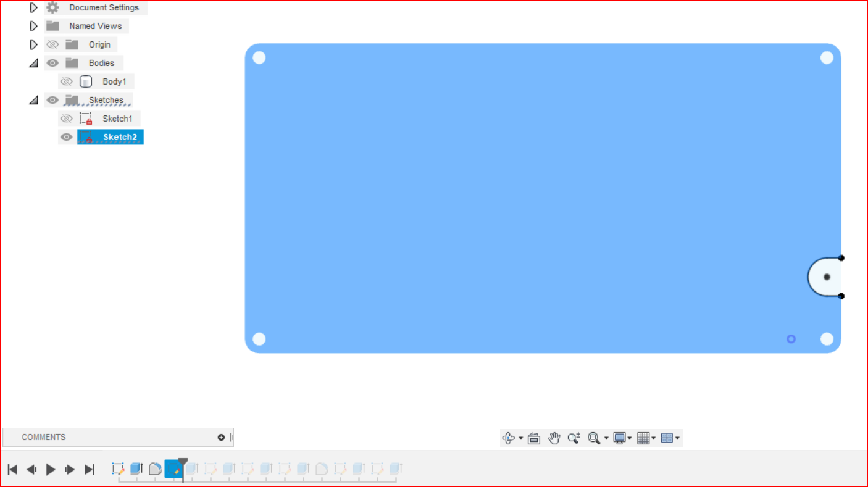This screenshot has width=868, height=487.
Task: Activate the Orbit tool
Action: pos(509,438)
